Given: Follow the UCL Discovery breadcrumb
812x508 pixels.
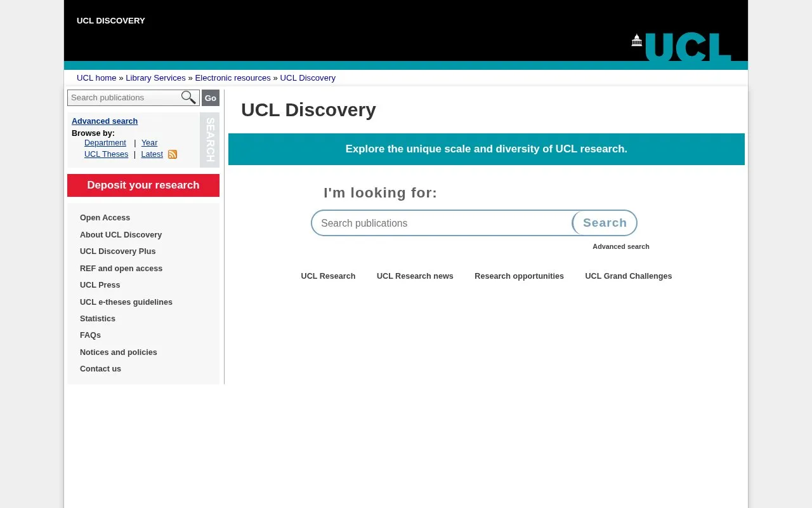Looking at the screenshot, I should [308, 78].
